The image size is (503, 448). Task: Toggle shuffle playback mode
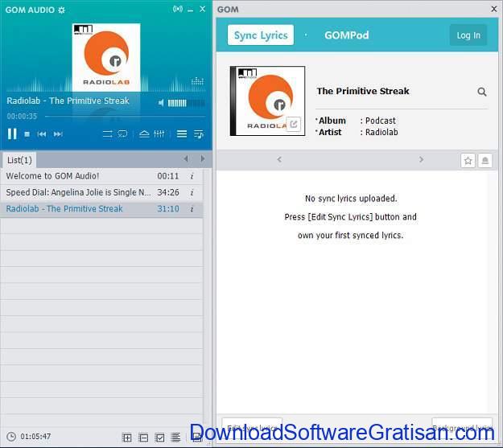pos(108,134)
